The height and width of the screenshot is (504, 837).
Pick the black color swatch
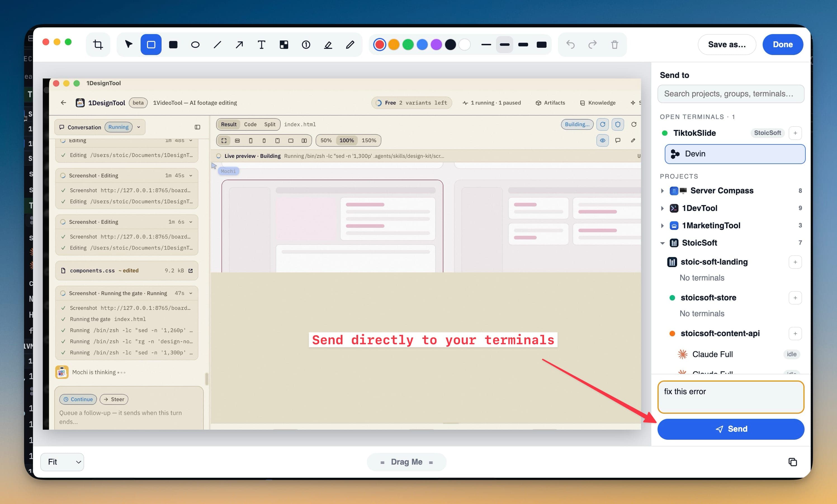point(450,44)
